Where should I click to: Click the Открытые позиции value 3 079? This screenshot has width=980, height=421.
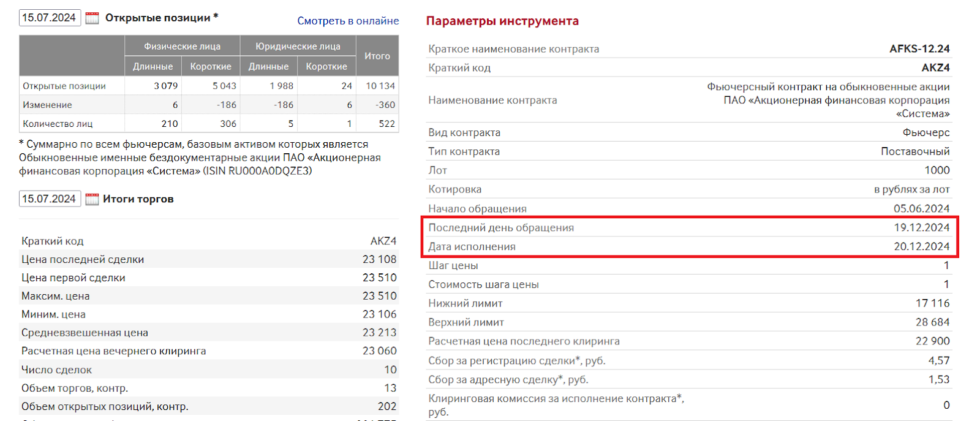click(166, 86)
